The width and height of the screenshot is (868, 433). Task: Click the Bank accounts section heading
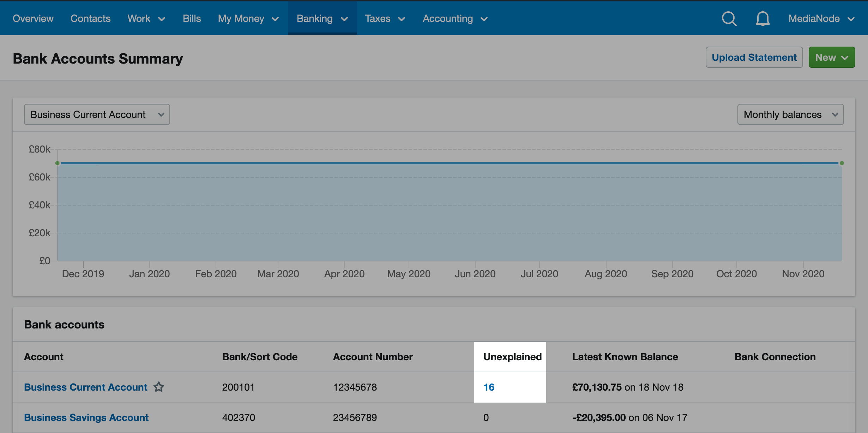point(64,325)
